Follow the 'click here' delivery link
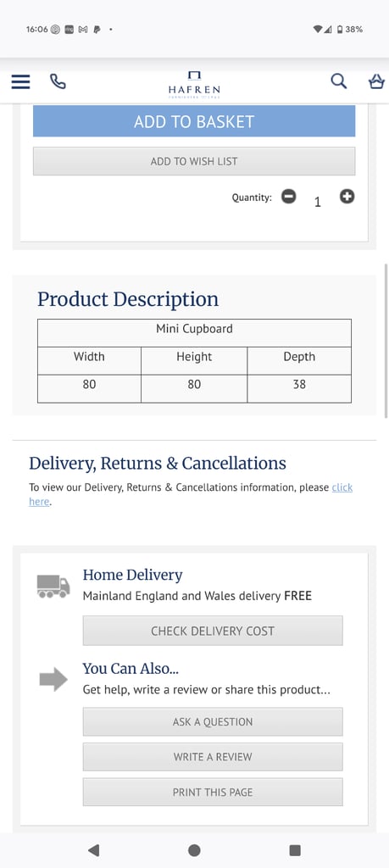The height and width of the screenshot is (868, 389). (x=191, y=495)
